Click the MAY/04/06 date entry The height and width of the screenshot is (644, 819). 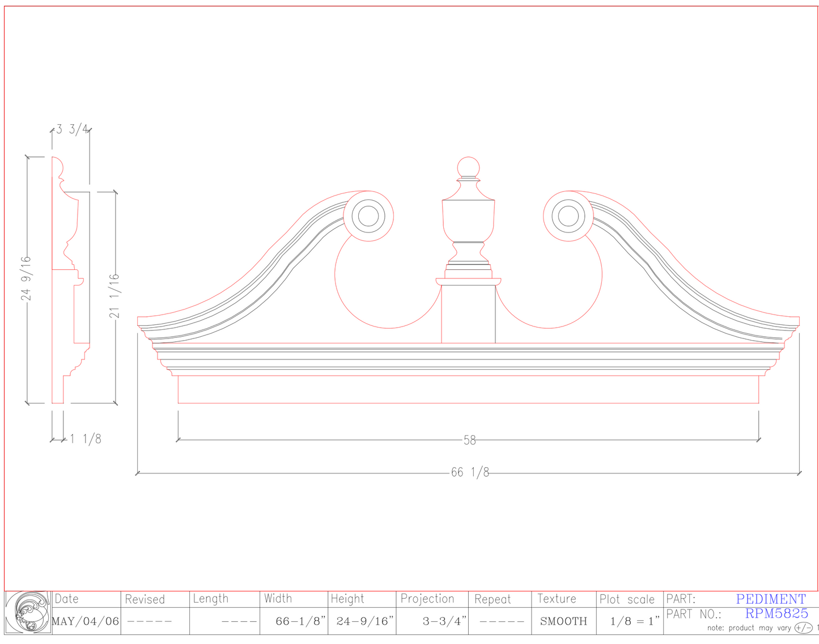[85, 621]
